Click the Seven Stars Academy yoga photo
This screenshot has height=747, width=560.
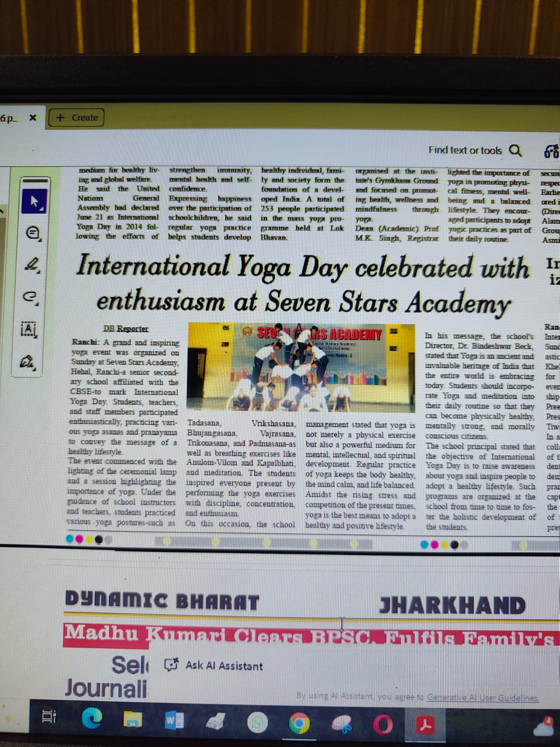301,368
